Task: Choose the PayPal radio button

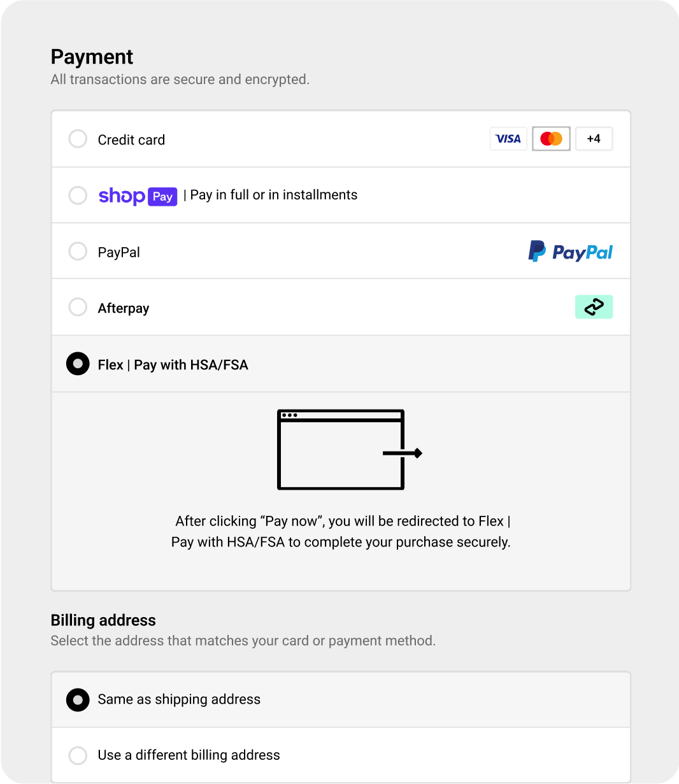Action: coord(78,252)
